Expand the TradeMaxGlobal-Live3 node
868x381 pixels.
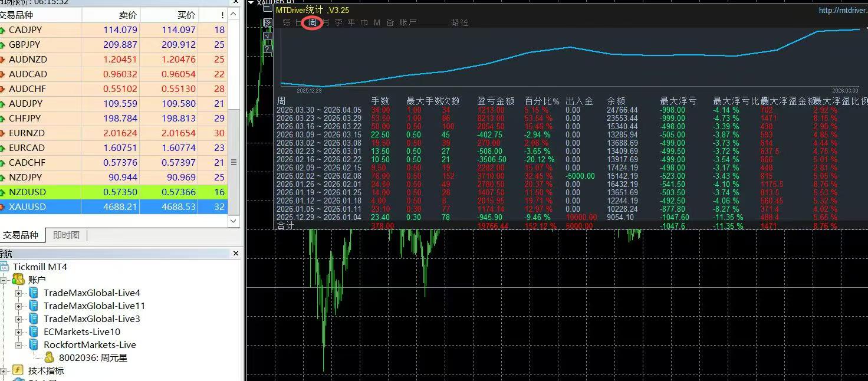(x=18, y=319)
